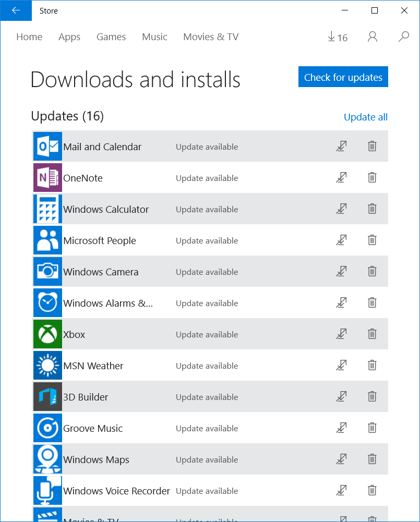Select the Windows Voice Recorder name text
This screenshot has height=522, width=420.
click(116, 491)
